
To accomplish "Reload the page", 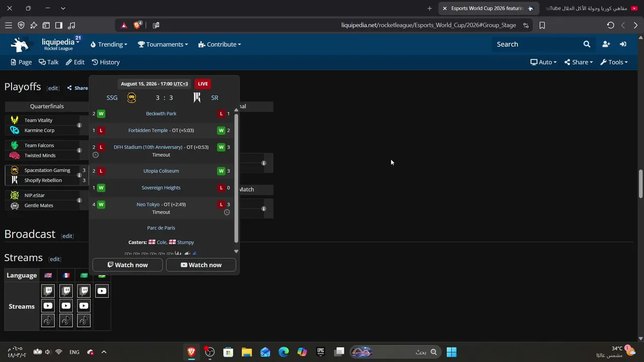I will [610, 25].
